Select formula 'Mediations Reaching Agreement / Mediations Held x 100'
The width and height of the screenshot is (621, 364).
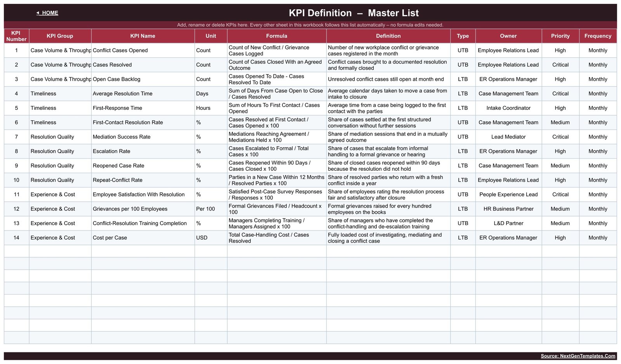277,137
